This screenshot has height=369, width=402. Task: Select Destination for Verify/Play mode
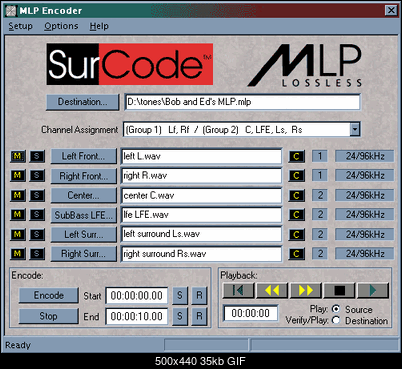[336, 320]
